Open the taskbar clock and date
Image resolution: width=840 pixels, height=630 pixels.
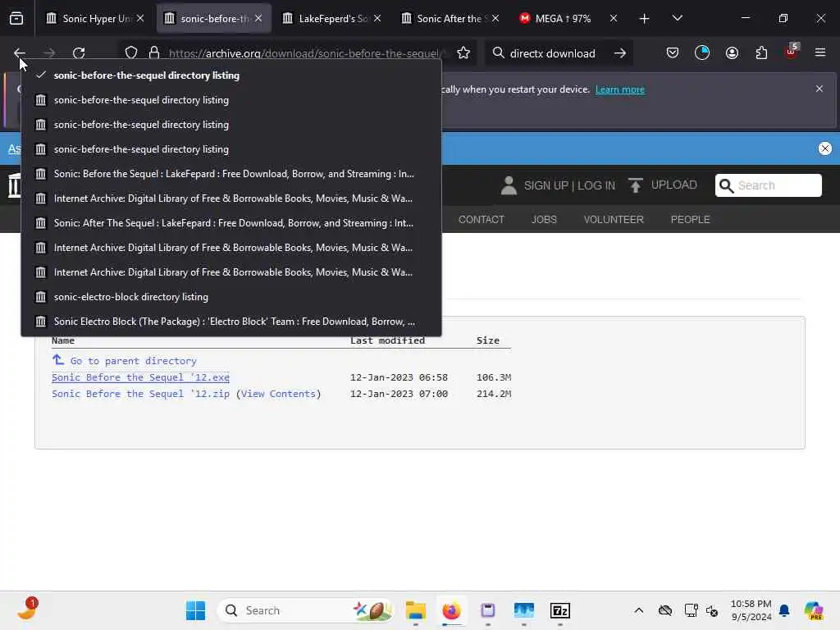(751, 610)
